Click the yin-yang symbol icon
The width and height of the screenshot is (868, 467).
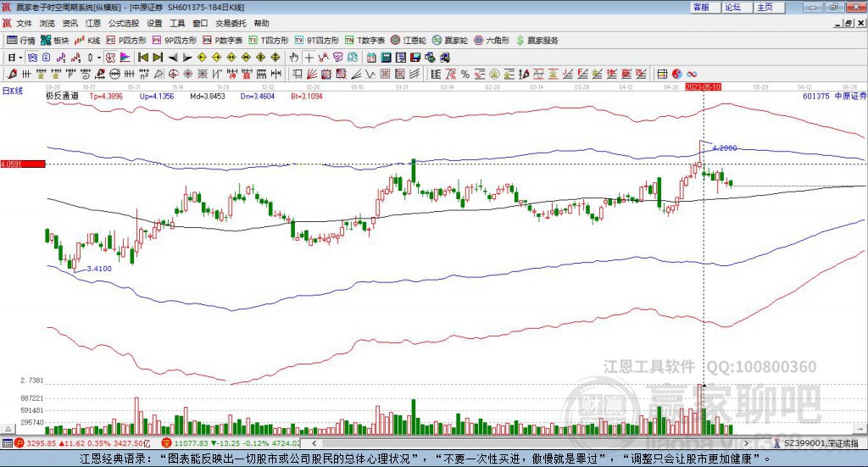677,74
